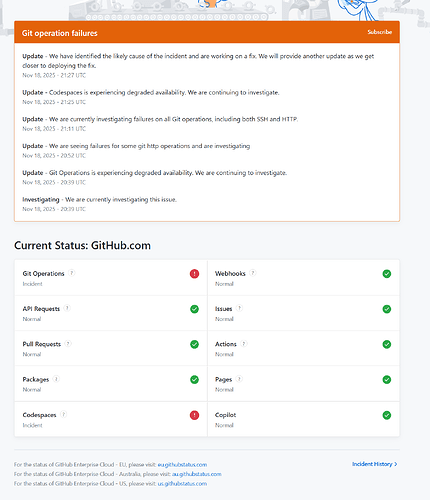The width and height of the screenshot is (430, 500).
Task: Visit the eu.githubstatus.com link
Action: pyautogui.click(x=182, y=465)
